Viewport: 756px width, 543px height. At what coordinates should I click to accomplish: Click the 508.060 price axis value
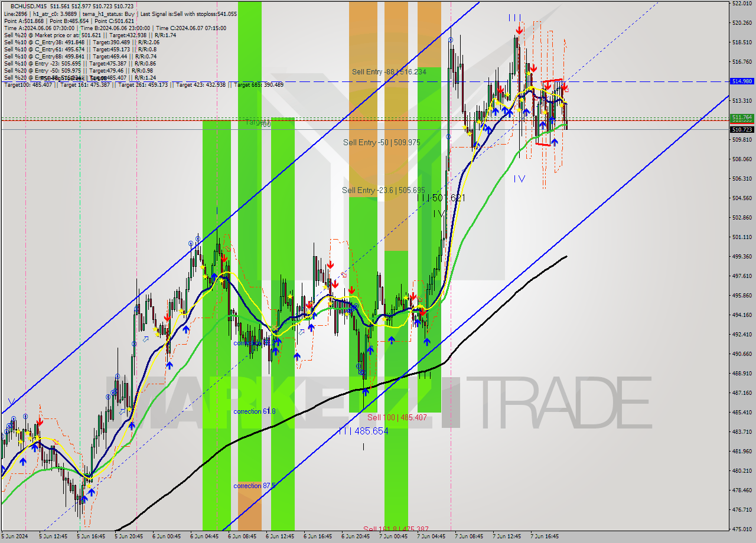pyautogui.click(x=742, y=159)
